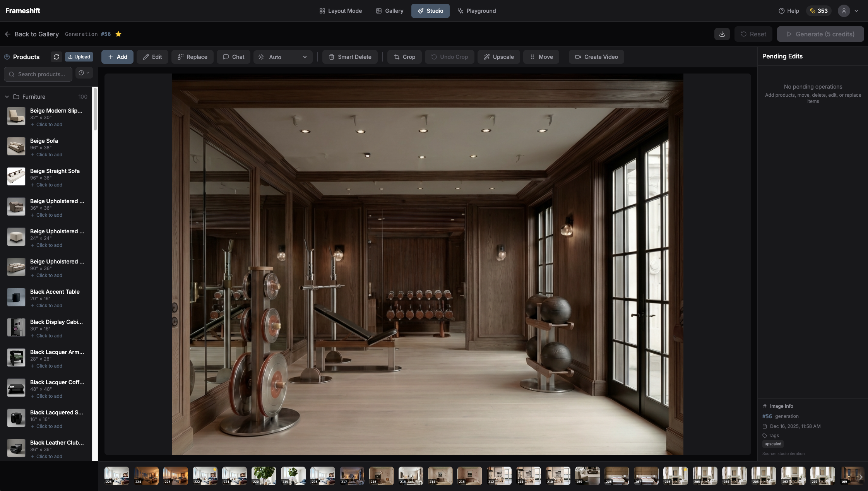Switch to the Gallery tab
The height and width of the screenshot is (491, 868).
[x=389, y=11]
